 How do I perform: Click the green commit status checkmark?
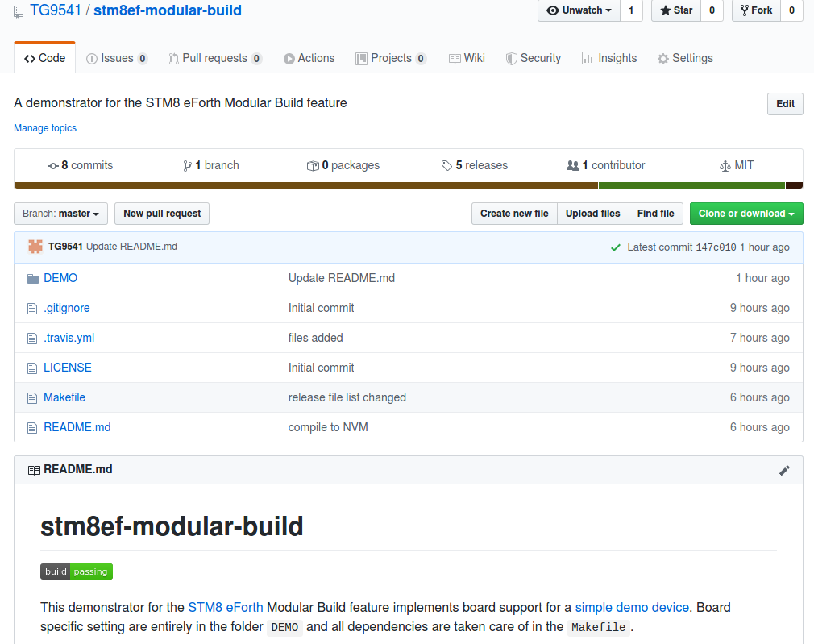point(616,247)
